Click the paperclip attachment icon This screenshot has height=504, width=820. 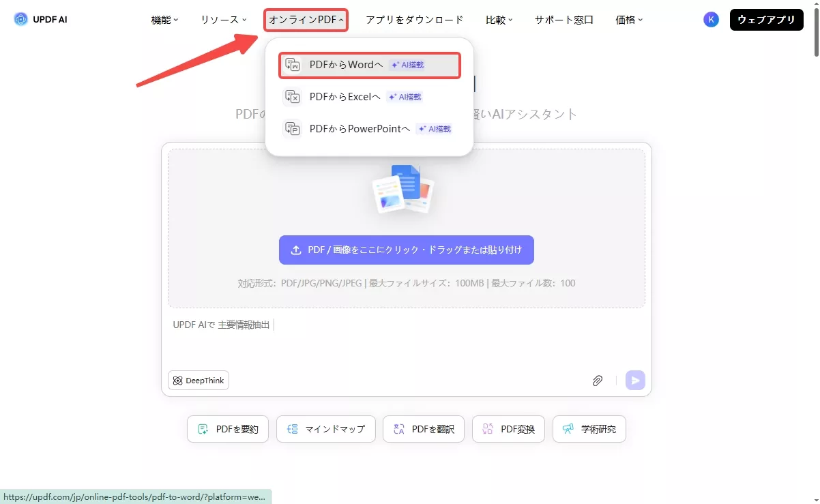598,380
